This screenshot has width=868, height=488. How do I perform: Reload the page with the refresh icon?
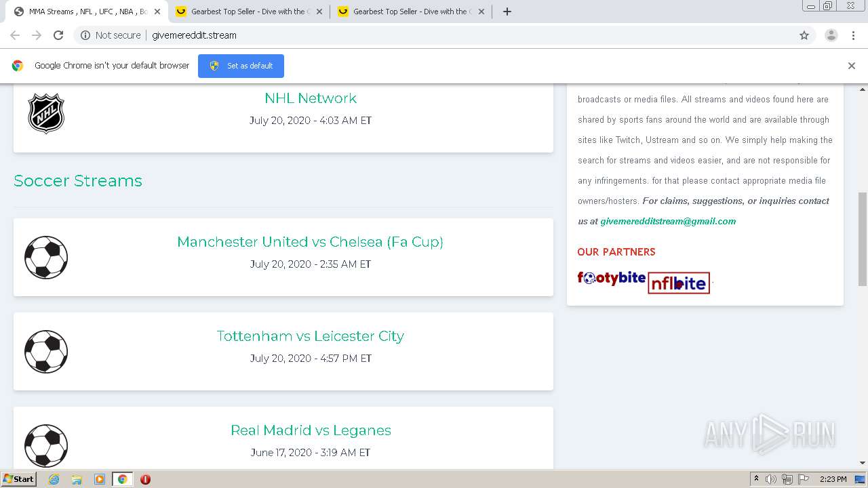(58, 35)
